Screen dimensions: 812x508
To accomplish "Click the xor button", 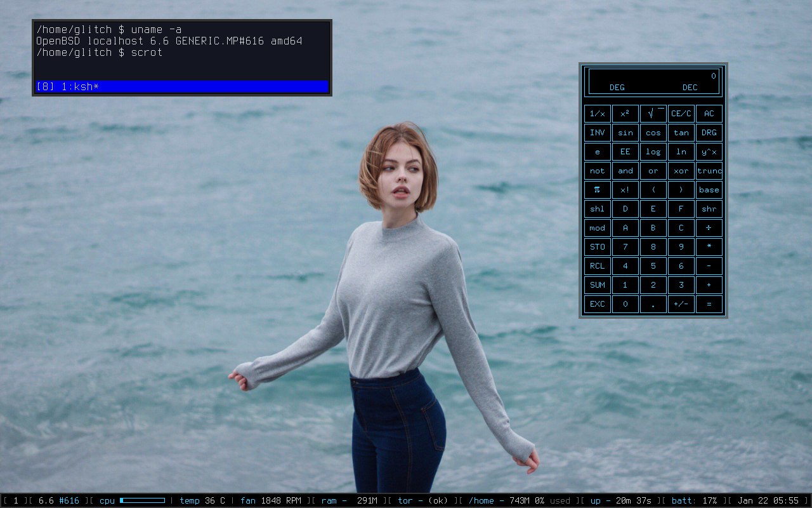I will pos(681,171).
